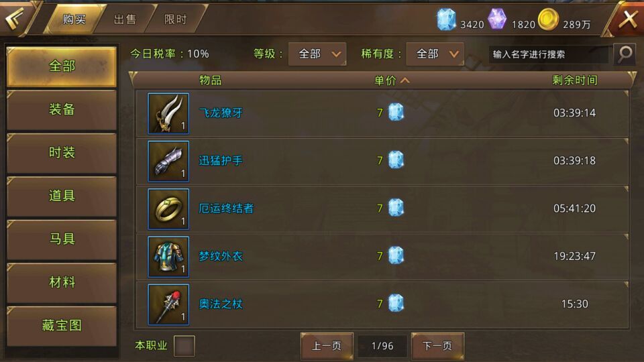Click the back arrow icon
This screenshot has height=362, width=644.
coord(15,19)
